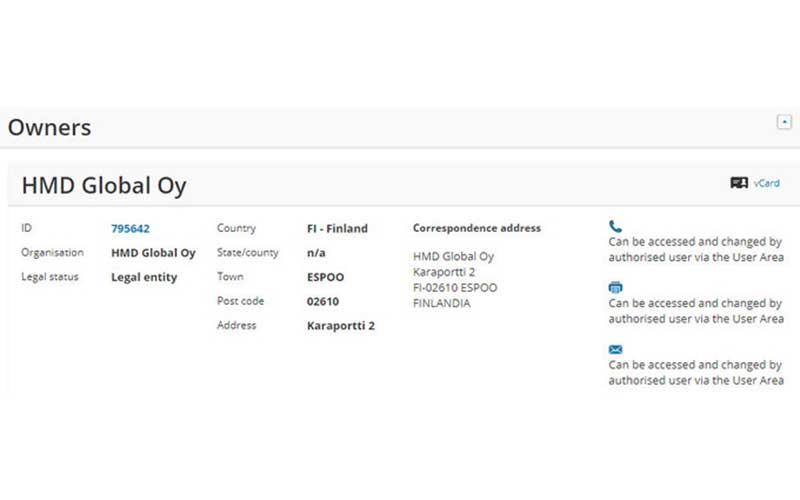Image resolution: width=800 pixels, height=500 pixels.
Task: Click the vCard contact card icon
Action: pos(739,183)
